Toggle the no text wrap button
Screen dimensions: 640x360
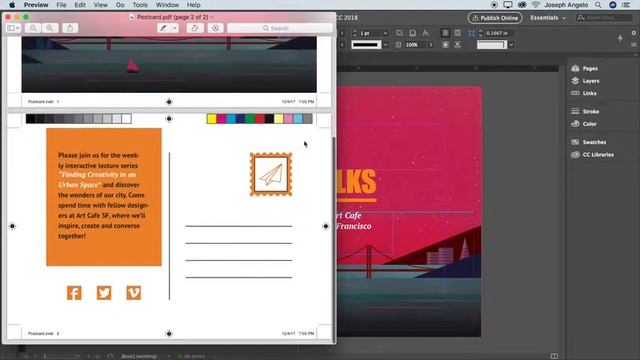445,33
